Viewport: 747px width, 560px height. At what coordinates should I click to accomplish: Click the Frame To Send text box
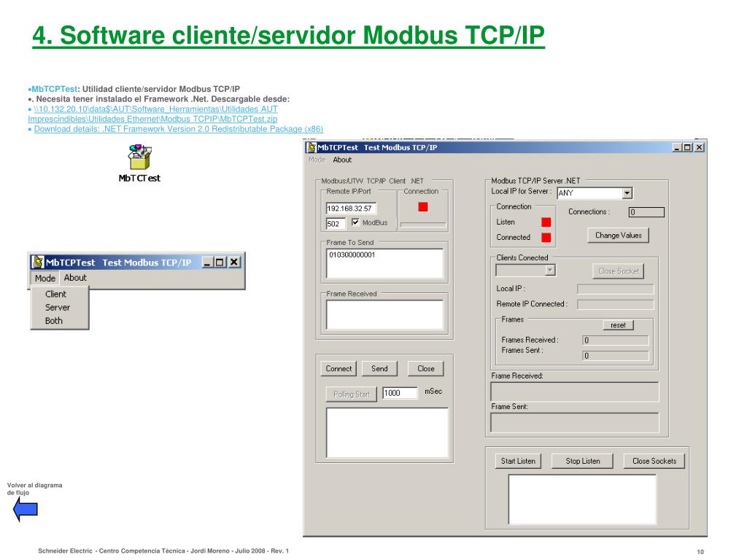(x=385, y=263)
